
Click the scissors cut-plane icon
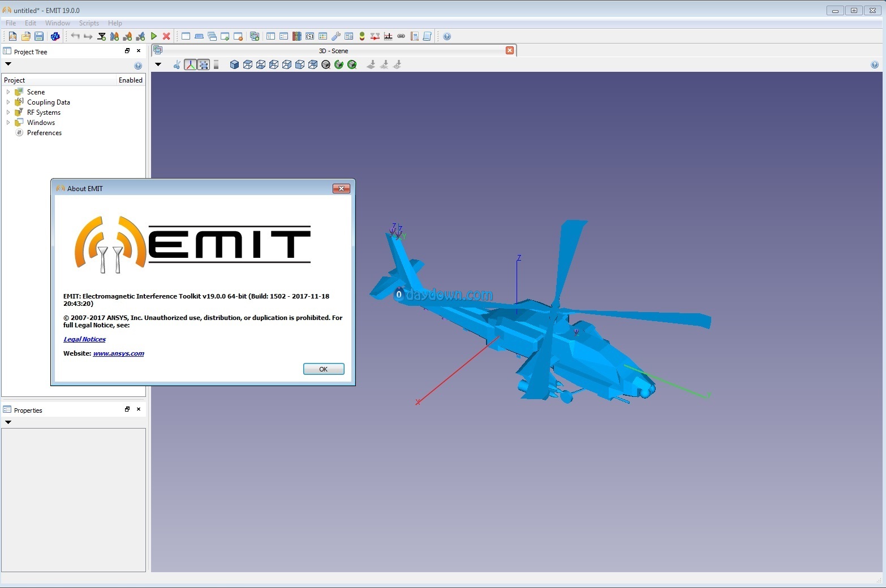pos(177,65)
